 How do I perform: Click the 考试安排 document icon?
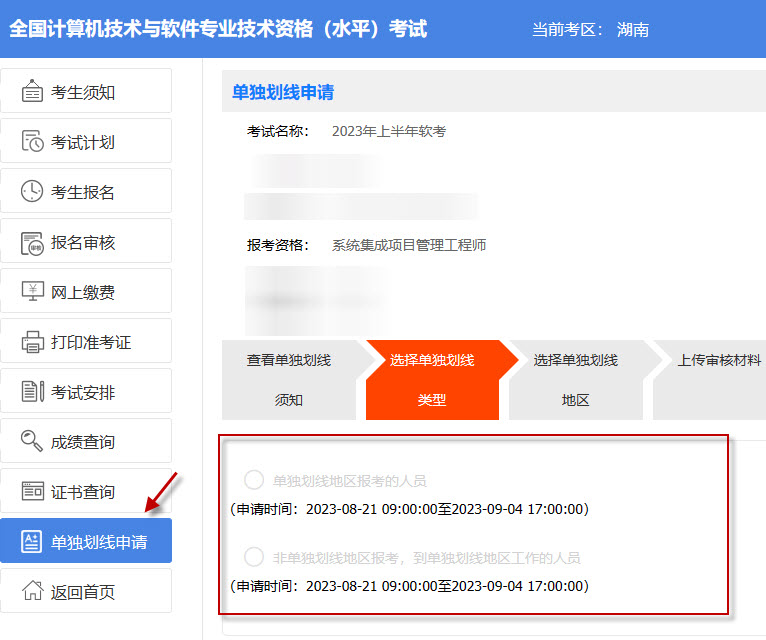[x=33, y=391]
